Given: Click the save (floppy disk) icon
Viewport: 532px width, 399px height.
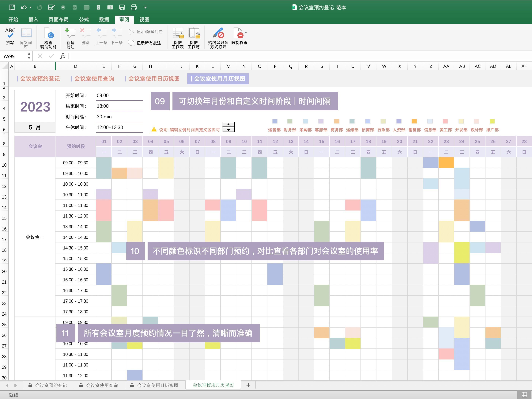Looking at the screenshot, I should (122, 7).
